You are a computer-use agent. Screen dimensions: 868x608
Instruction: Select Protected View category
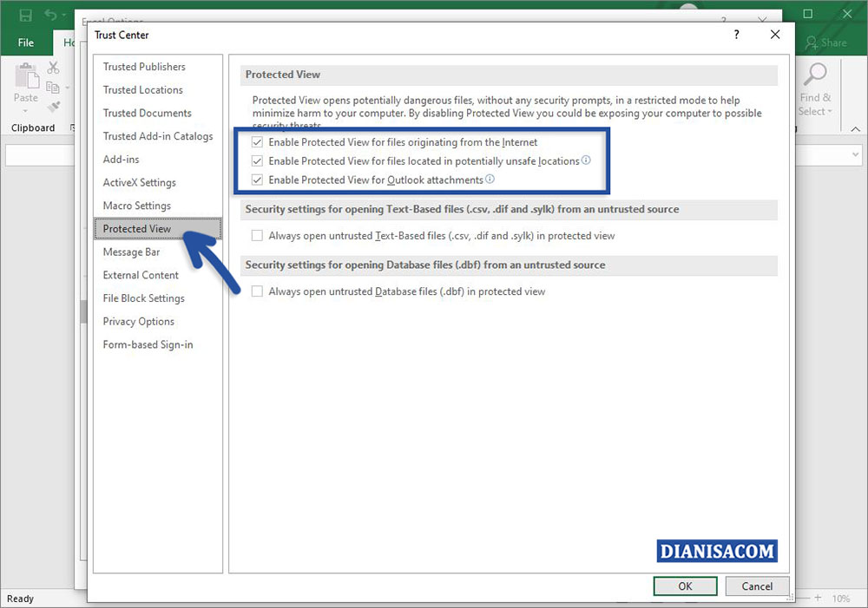coord(158,228)
